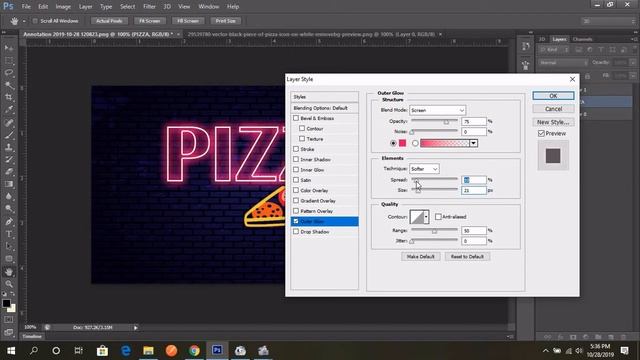Select Blending Options: Default in the styles list

[x=324, y=108]
